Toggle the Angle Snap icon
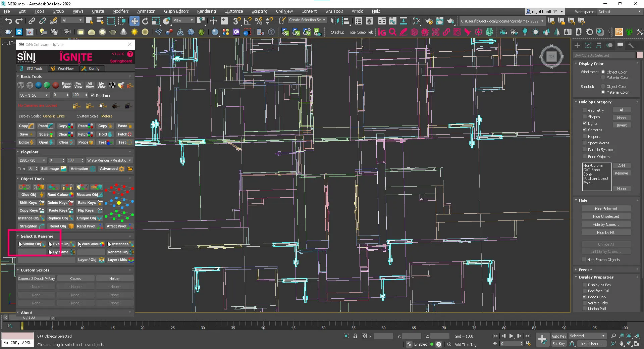Image resolution: width=644 pixels, height=349 pixels. [x=248, y=21]
